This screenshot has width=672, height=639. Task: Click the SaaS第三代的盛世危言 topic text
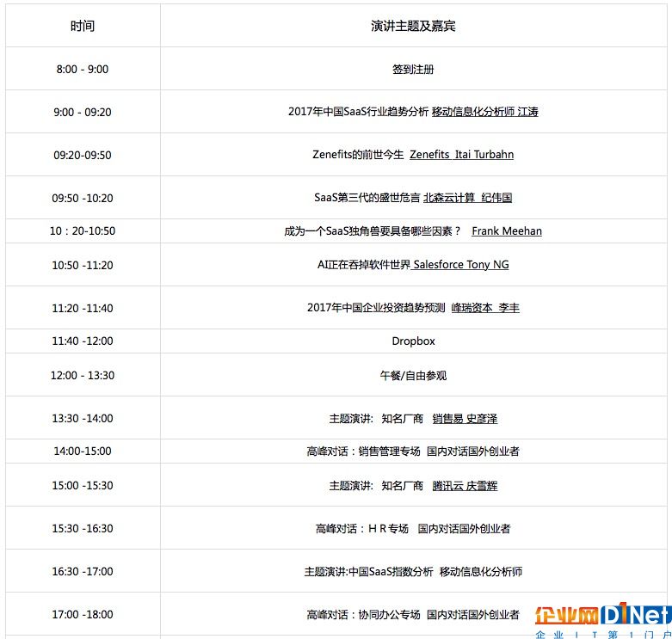coord(367,198)
